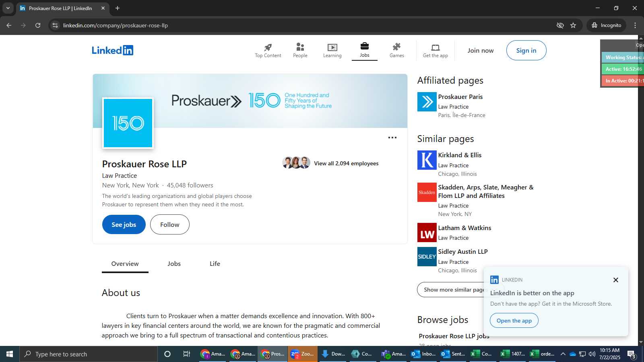This screenshot has width=644, height=362.
Task: Open the volume control in tray
Action: coord(592,354)
